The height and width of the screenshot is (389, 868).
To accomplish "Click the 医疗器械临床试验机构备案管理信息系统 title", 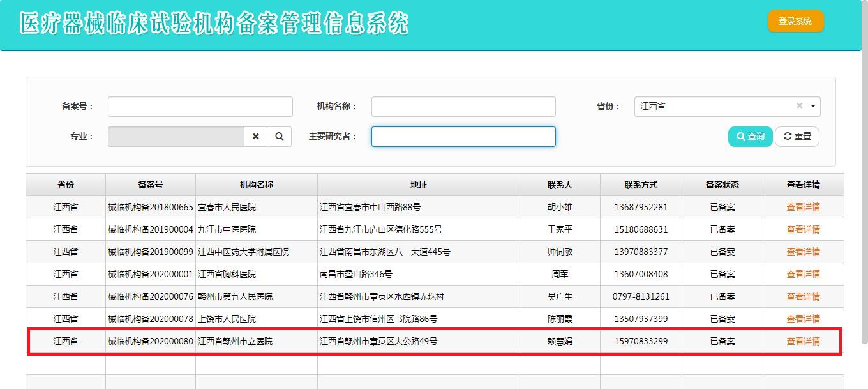I will 214,24.
